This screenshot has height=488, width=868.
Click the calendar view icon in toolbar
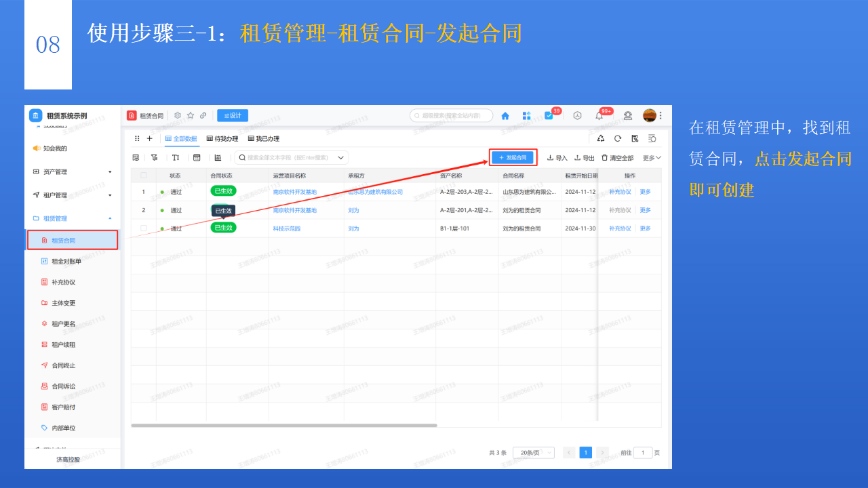tap(197, 157)
